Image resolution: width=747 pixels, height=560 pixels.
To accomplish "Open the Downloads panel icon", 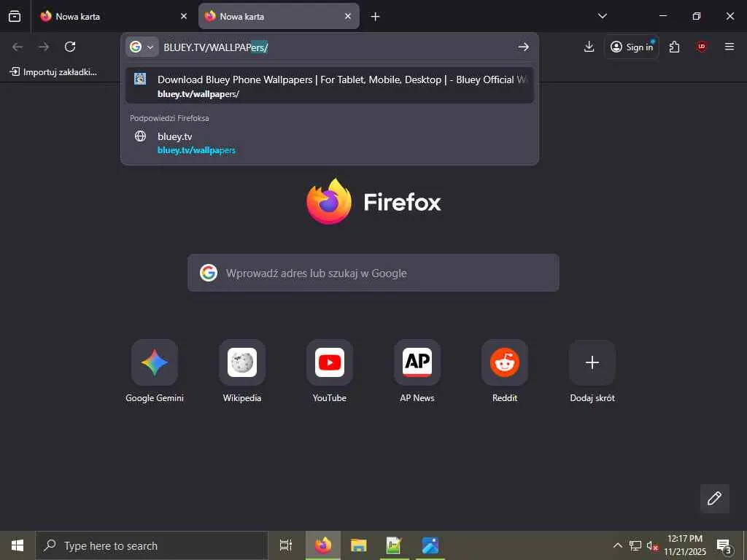I will [x=589, y=47].
